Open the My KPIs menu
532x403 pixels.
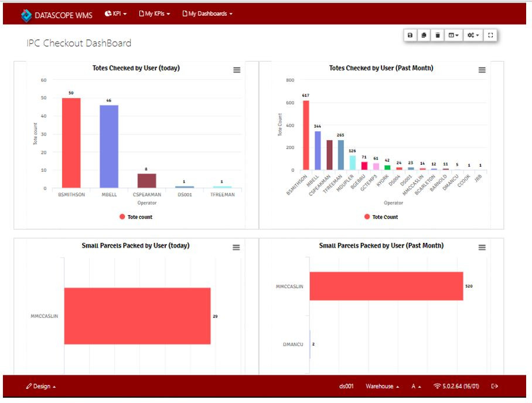(x=154, y=14)
